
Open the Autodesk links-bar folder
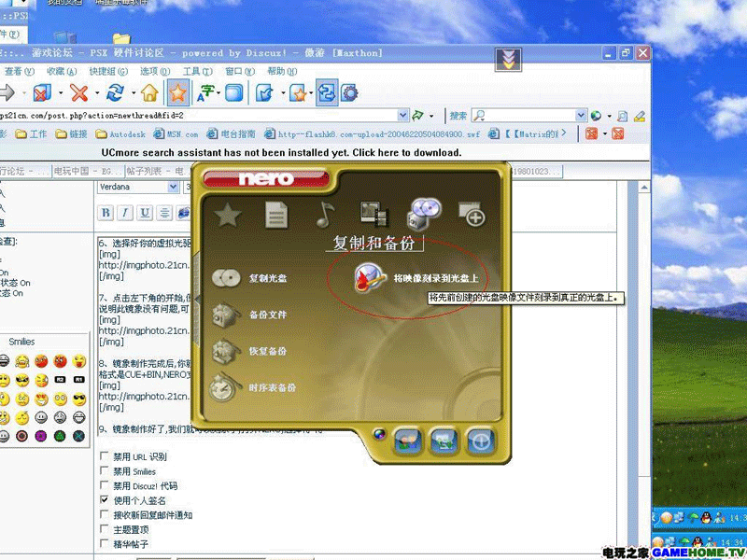120,134
